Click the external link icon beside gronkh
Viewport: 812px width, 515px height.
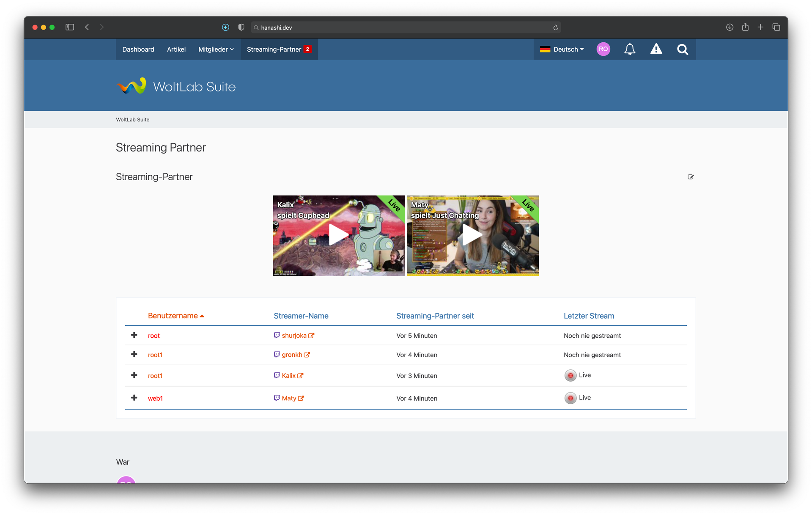(x=307, y=355)
